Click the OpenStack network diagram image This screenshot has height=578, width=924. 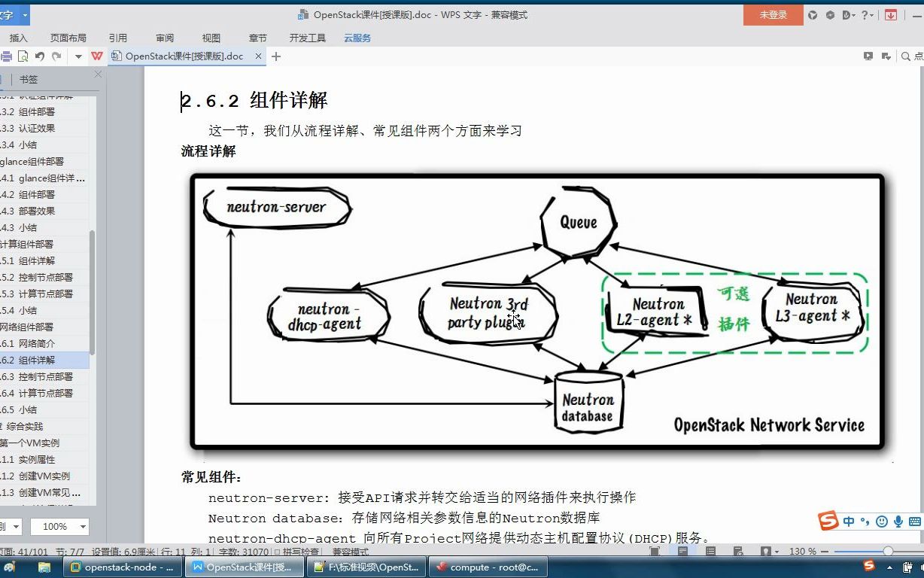point(536,311)
